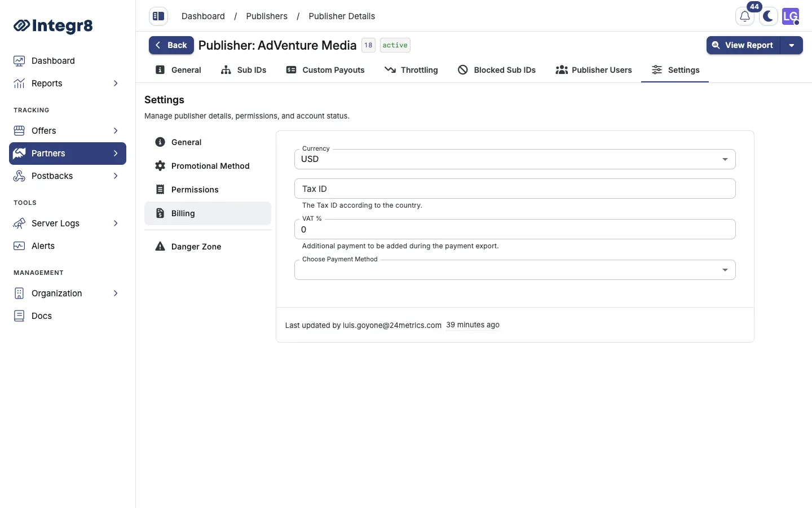Click the Permissions list icon

(160, 190)
